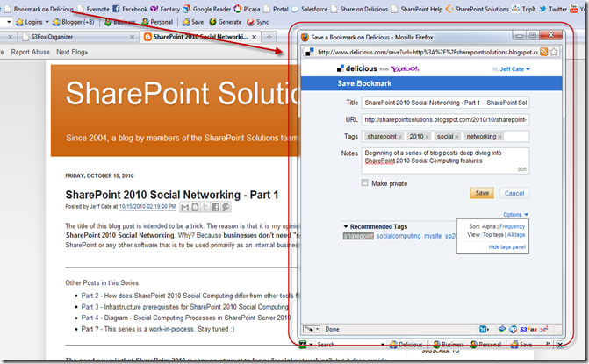Click the Evernote bookmark in the bookmarks toolbar
Viewport: 589px width, 364px height.
94,8
